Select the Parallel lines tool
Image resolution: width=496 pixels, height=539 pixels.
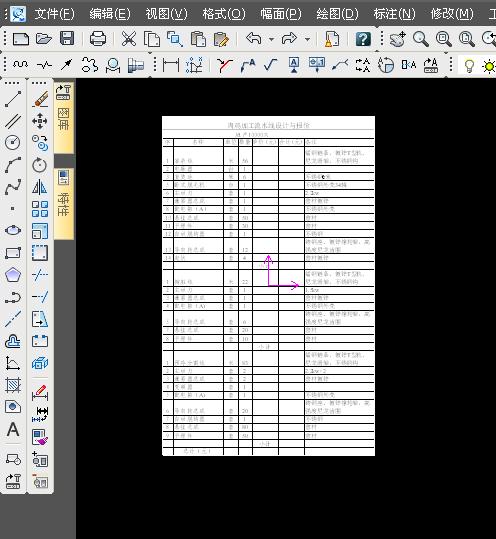13,121
